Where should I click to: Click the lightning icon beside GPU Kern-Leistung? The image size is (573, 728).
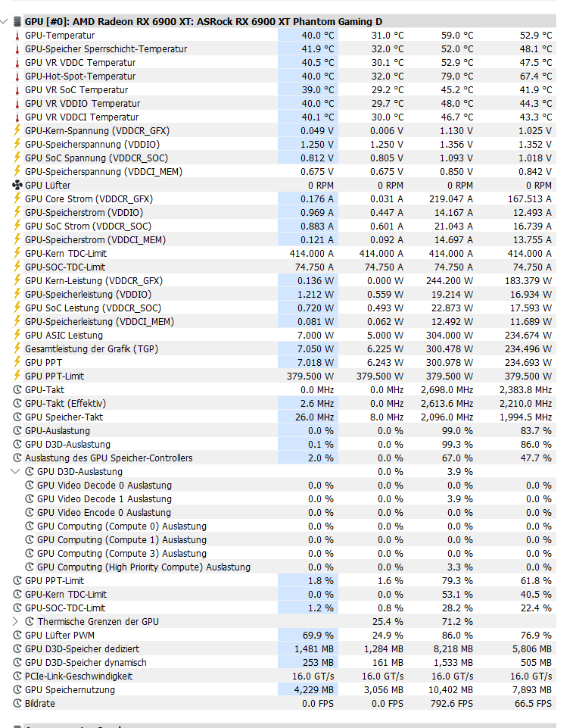pyautogui.click(x=17, y=280)
